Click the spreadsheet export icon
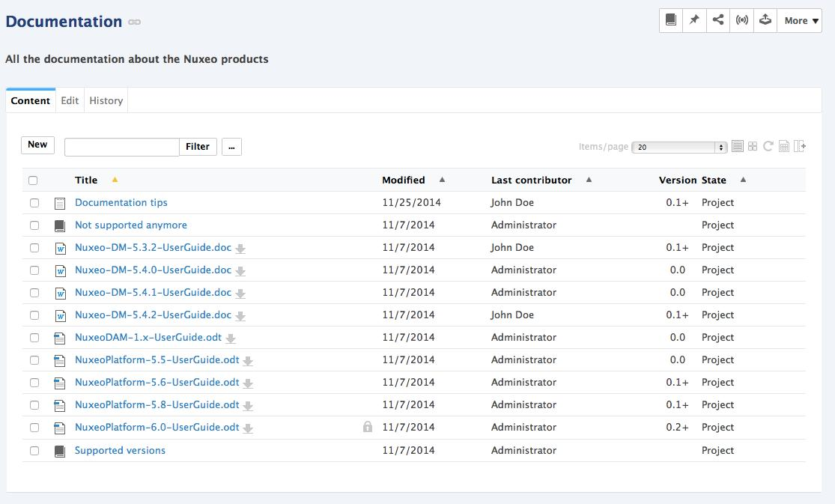The image size is (835, 504). pyautogui.click(x=784, y=146)
